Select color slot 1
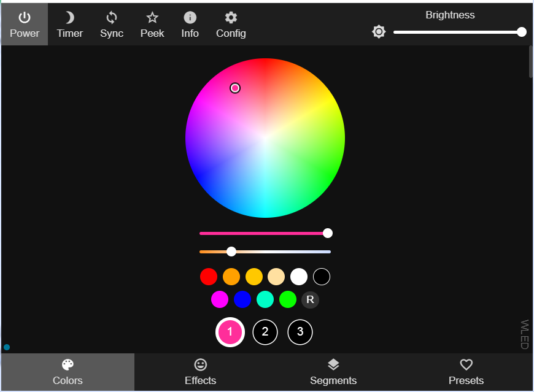The image size is (534, 392). pyautogui.click(x=230, y=332)
